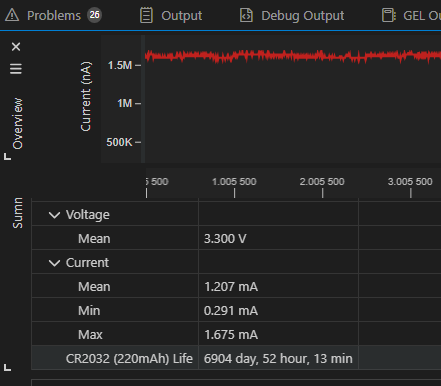This screenshot has width=441, height=386.
Task: Click the red current trace in graph
Action: pos(293,56)
